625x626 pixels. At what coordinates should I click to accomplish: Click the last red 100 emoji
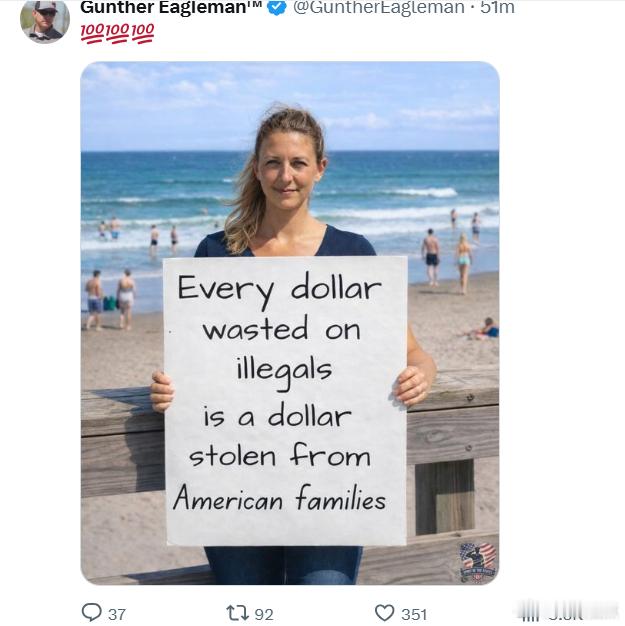point(142,32)
